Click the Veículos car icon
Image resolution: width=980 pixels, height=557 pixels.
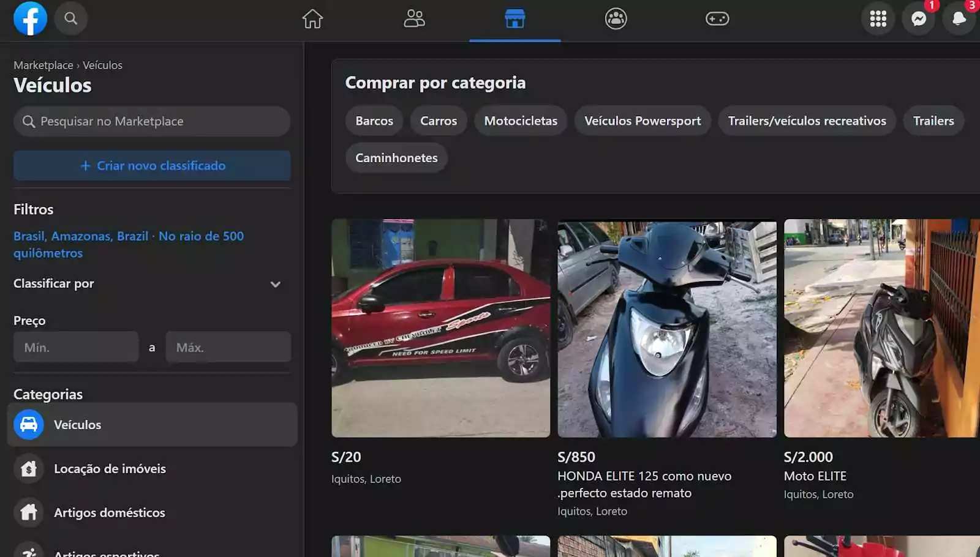tap(29, 424)
